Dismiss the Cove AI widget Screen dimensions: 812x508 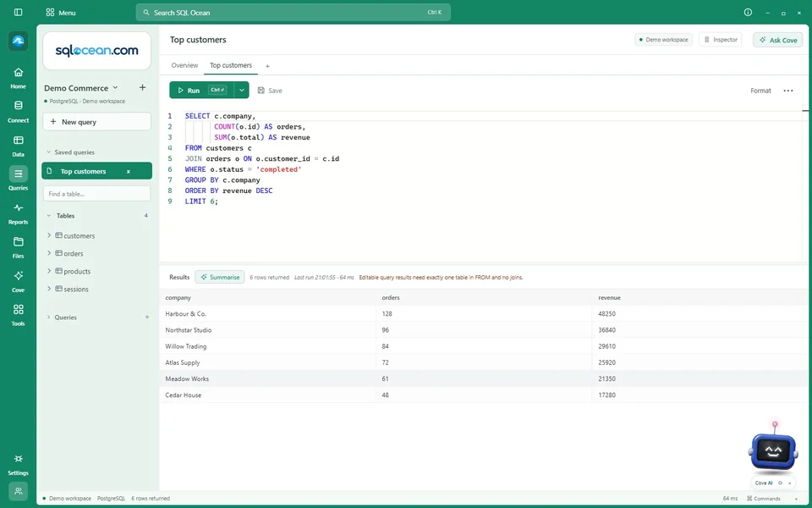coord(790,483)
